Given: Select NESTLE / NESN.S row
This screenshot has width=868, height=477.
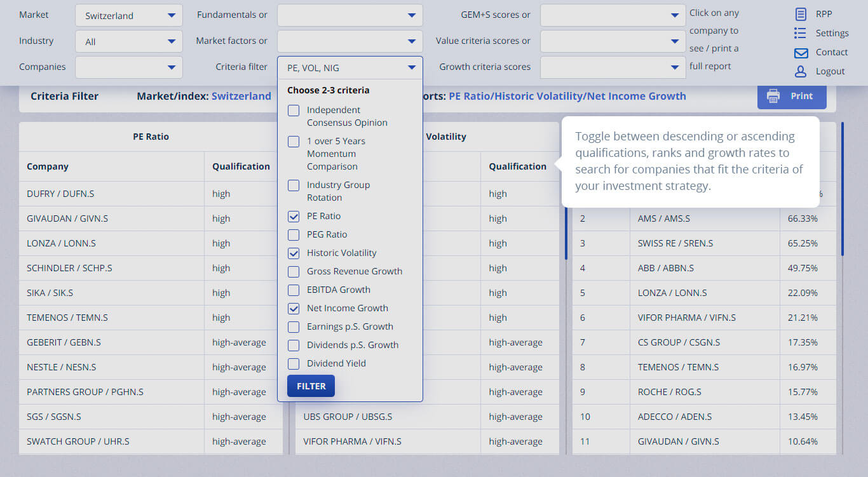Looking at the screenshot, I should tap(151, 367).
